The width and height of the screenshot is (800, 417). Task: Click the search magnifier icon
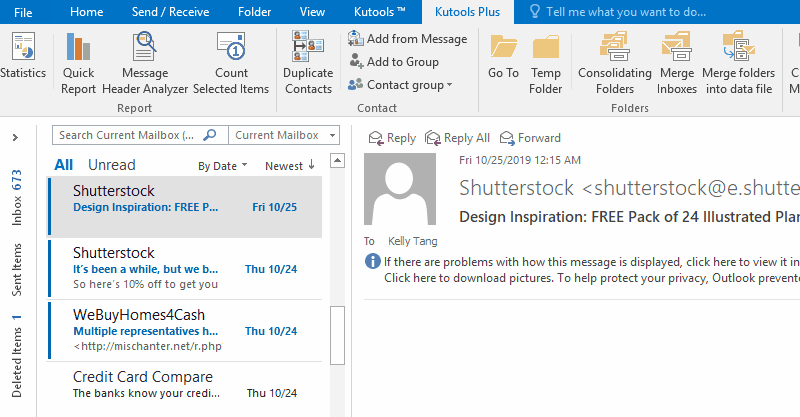[210, 135]
